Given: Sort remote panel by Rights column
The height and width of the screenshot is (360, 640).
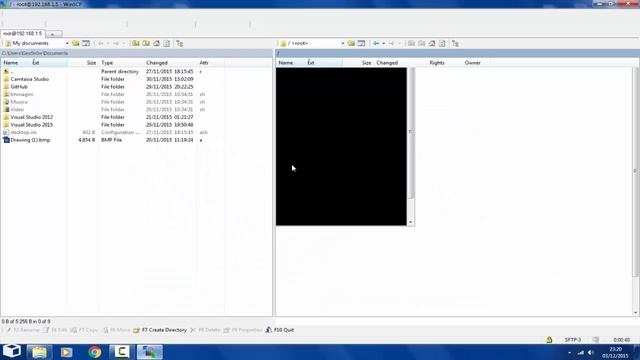Looking at the screenshot, I should tap(437, 63).
